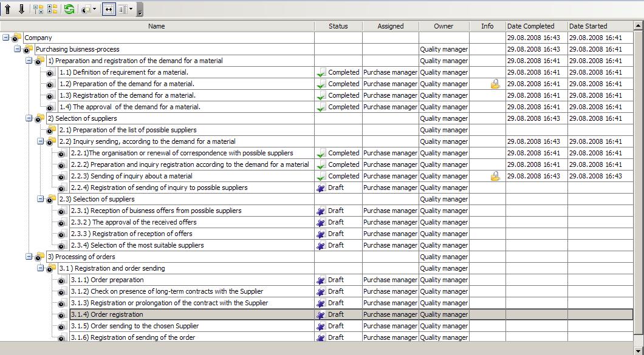Click the Draft status icon of row 2.3.1

321,211
